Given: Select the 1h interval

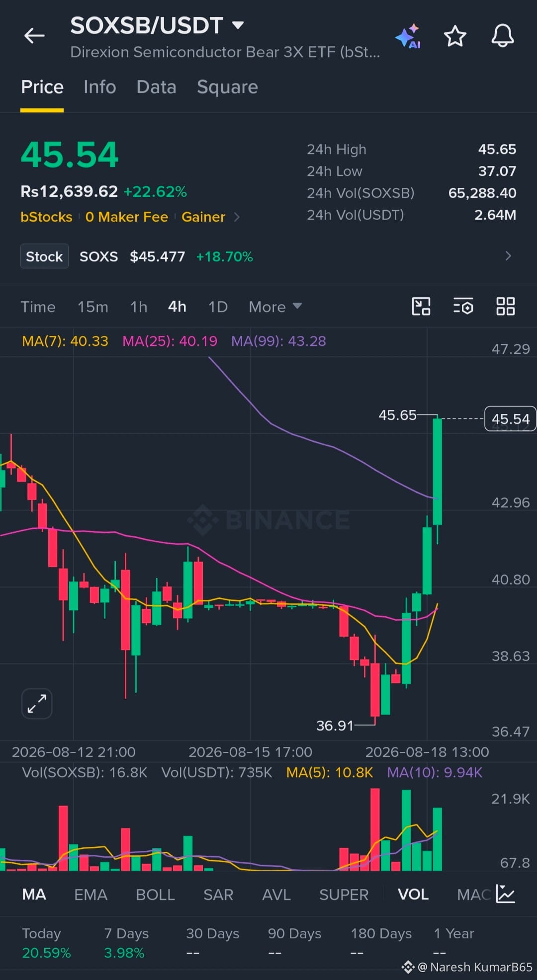Looking at the screenshot, I should pos(139,307).
